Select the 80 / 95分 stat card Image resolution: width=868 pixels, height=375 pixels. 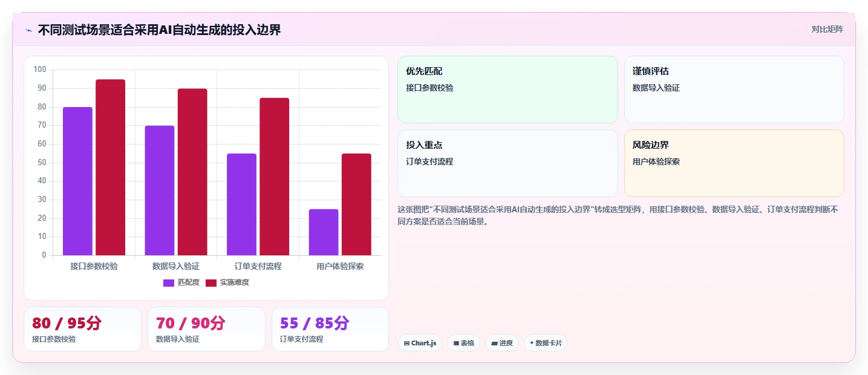point(82,329)
